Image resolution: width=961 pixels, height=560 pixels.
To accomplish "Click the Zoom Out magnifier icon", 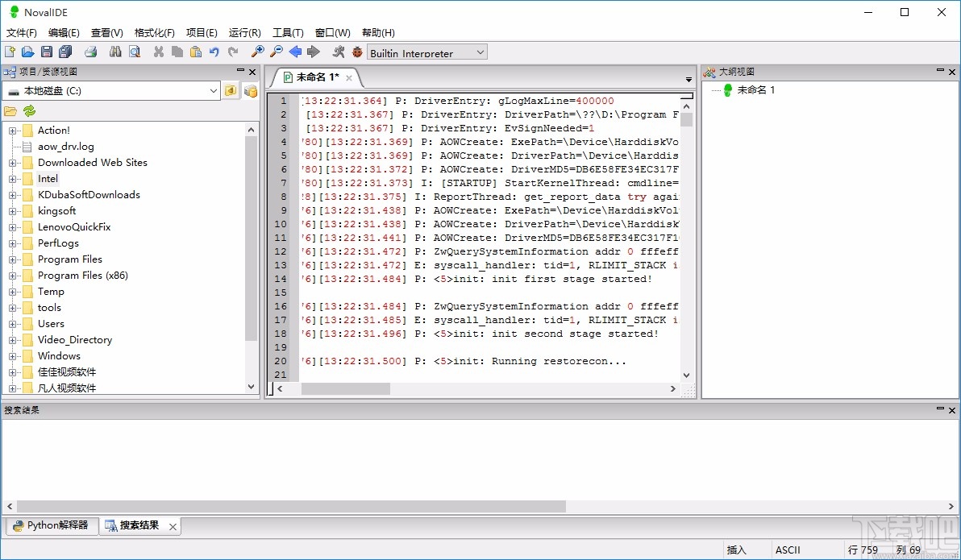I will [x=277, y=52].
